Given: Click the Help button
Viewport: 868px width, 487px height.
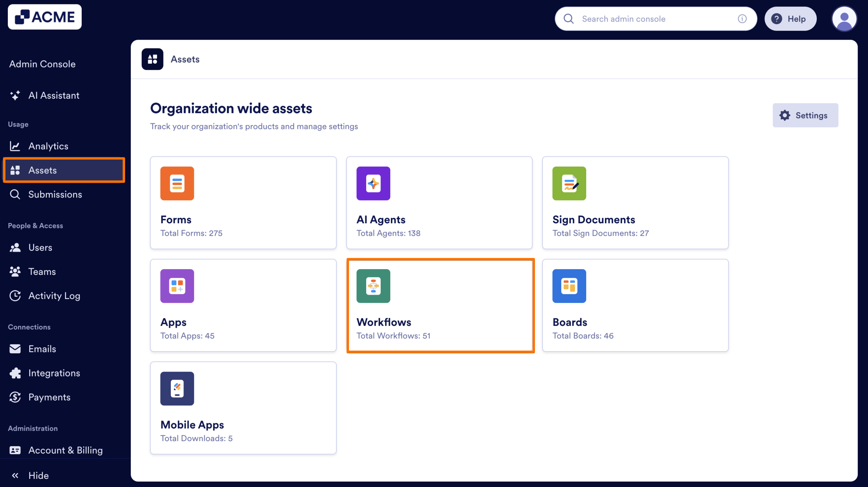Looking at the screenshot, I should tap(790, 19).
